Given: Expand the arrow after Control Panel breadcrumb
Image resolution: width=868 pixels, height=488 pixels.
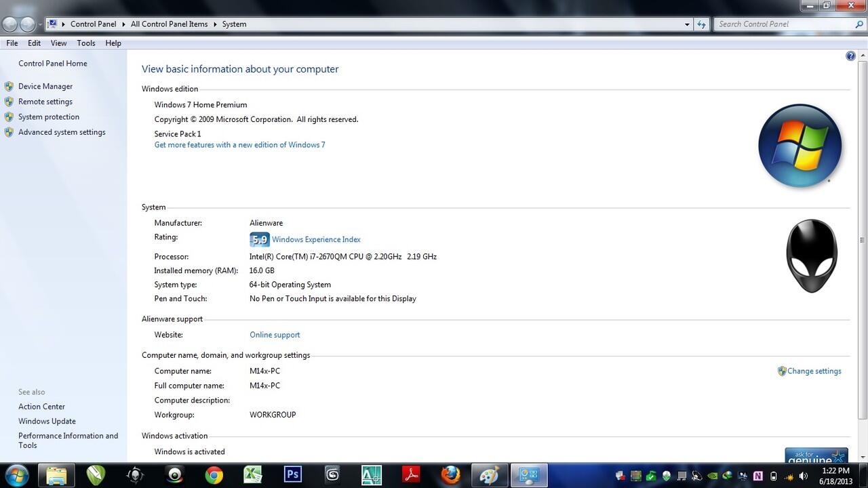Looking at the screenshot, I should tap(123, 24).
